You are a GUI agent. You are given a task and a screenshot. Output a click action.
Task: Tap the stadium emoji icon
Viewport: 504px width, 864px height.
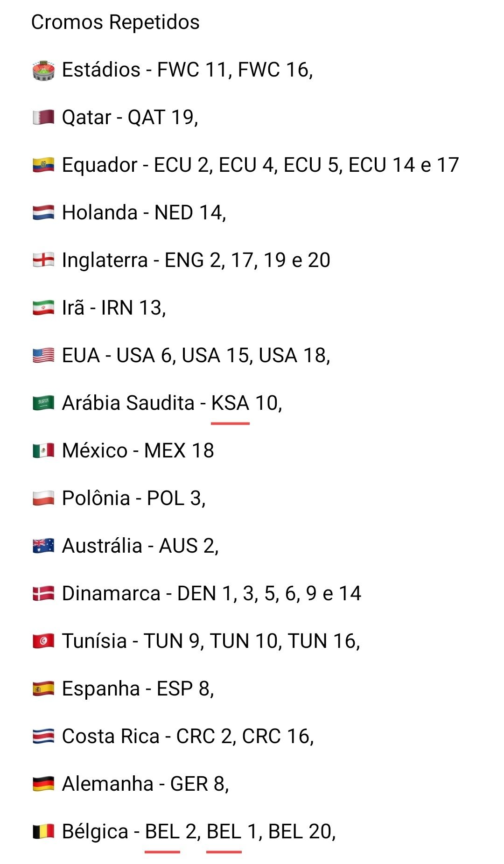43,70
